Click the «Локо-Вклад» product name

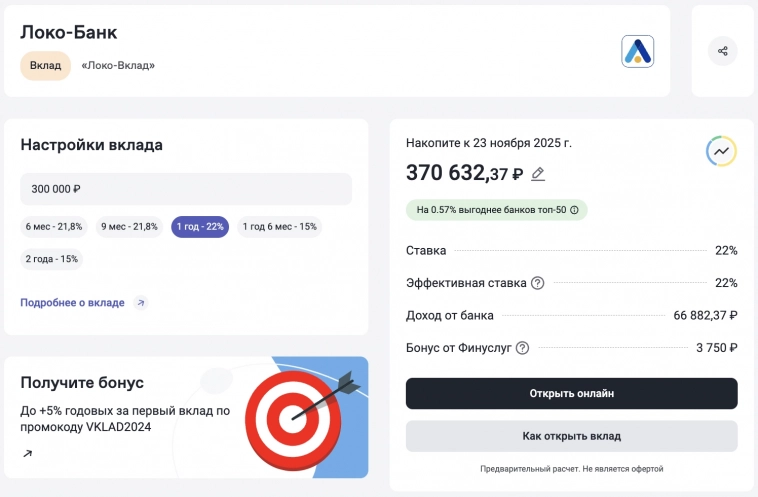point(118,65)
